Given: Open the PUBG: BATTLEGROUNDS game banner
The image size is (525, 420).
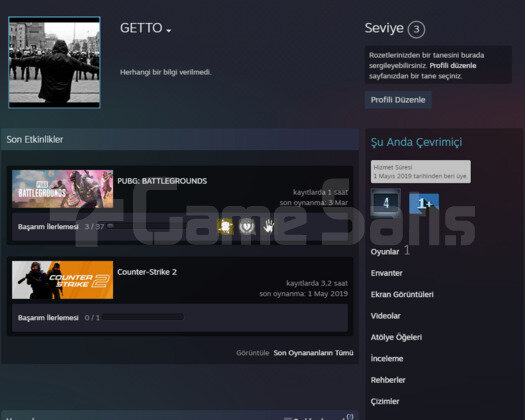Looking at the screenshot, I should [63, 189].
